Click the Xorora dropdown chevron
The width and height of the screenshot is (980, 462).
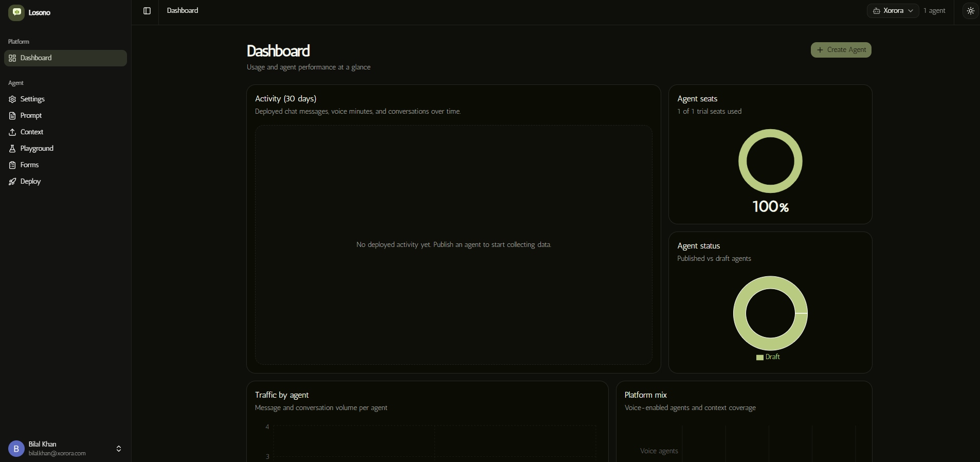click(x=911, y=11)
